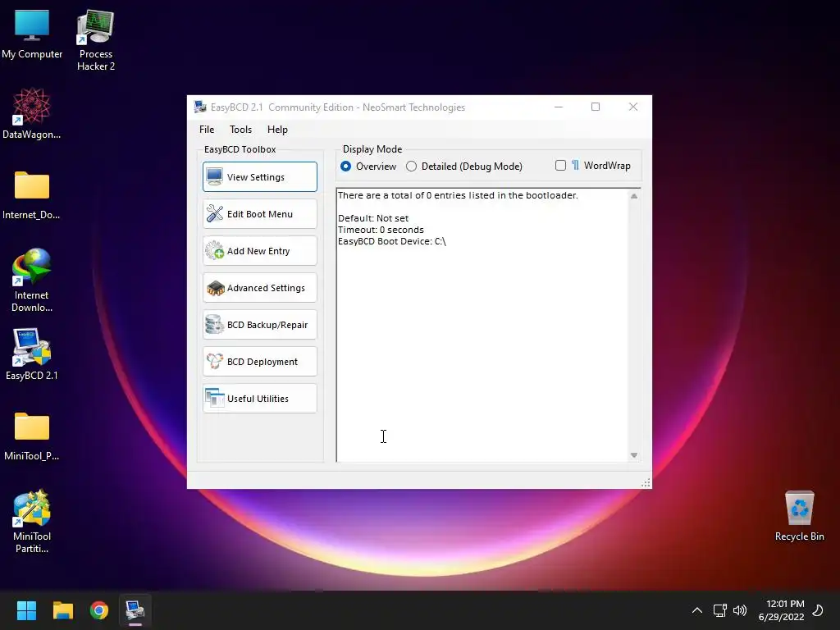Select the My Computer desktop icon

click(32, 34)
